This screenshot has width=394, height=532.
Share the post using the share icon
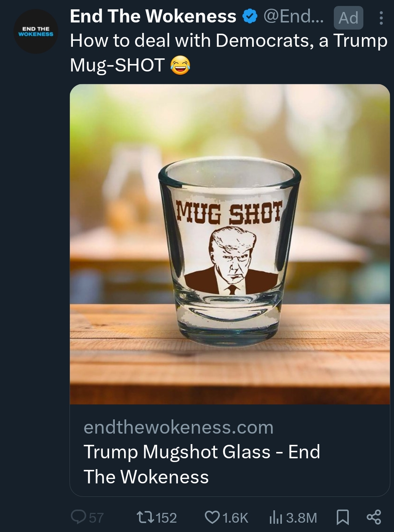374,517
